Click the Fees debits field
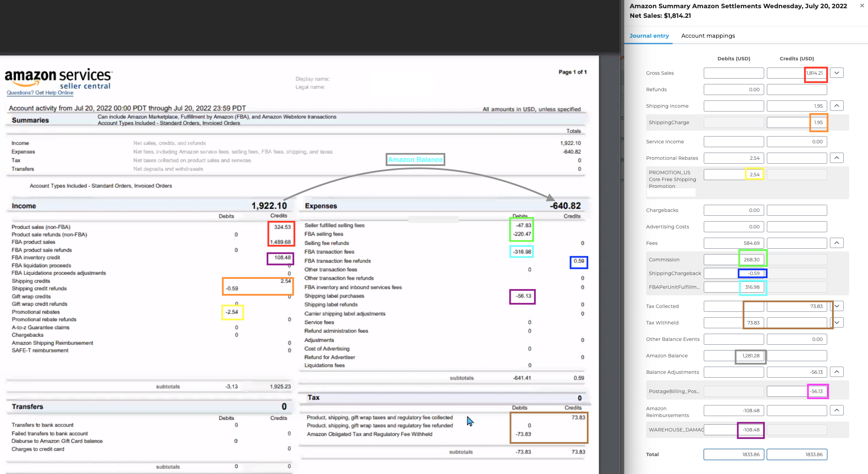The height and width of the screenshot is (474, 868). [x=734, y=243]
